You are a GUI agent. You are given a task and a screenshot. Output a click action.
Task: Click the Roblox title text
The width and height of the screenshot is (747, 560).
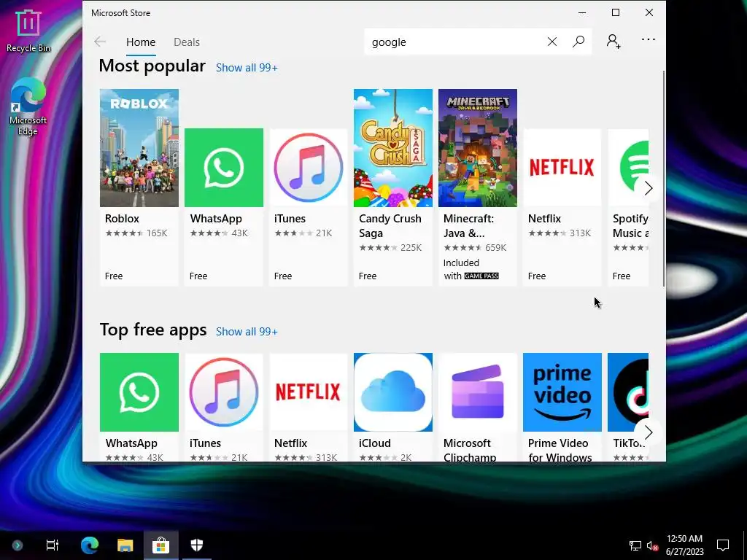tap(122, 219)
